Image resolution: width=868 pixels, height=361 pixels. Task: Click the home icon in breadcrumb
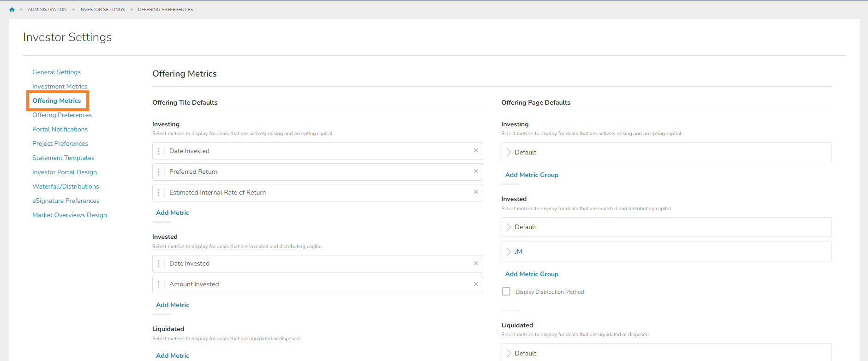pos(12,10)
